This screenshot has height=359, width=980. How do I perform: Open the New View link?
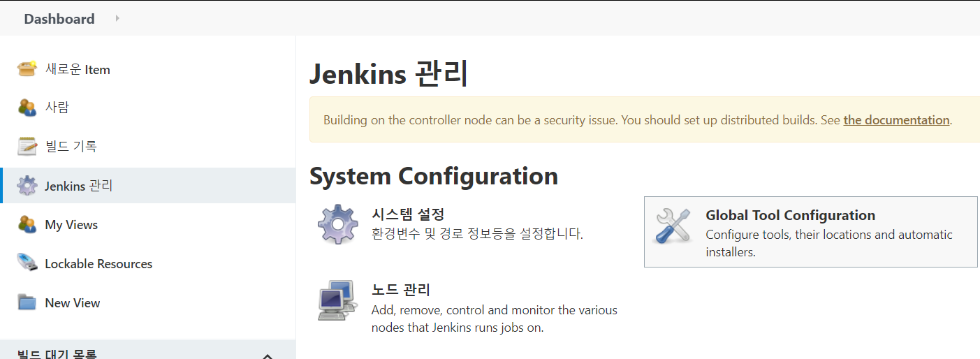tap(73, 303)
